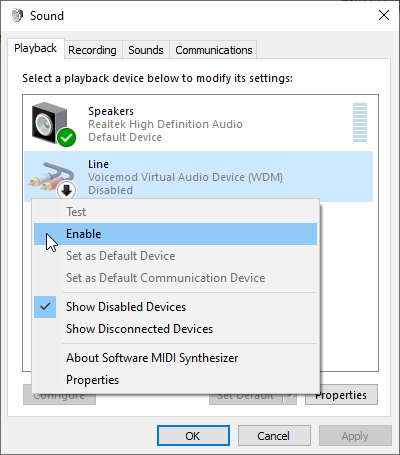Click the Sound title bar speaker icon

pos(17,15)
